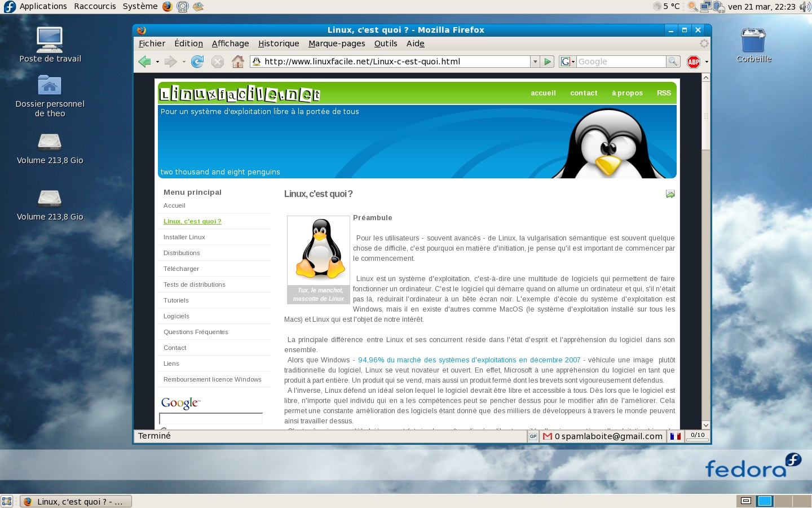
Task: Switch to the blue highlighted workspace
Action: click(765, 501)
